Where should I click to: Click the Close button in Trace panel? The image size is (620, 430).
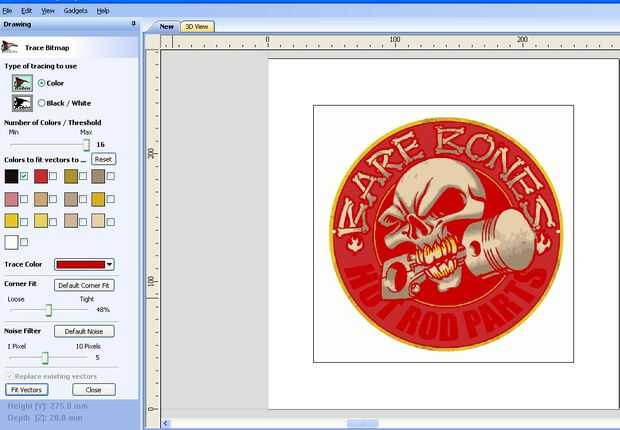[94, 390]
